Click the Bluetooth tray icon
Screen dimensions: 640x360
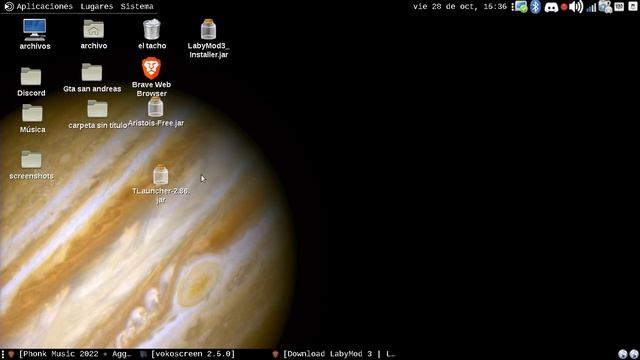[536, 7]
